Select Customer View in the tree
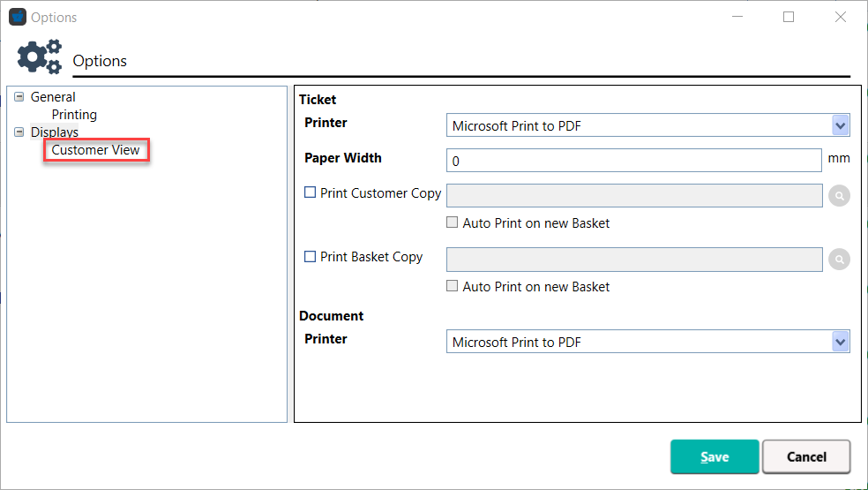868x490 pixels. 96,150
